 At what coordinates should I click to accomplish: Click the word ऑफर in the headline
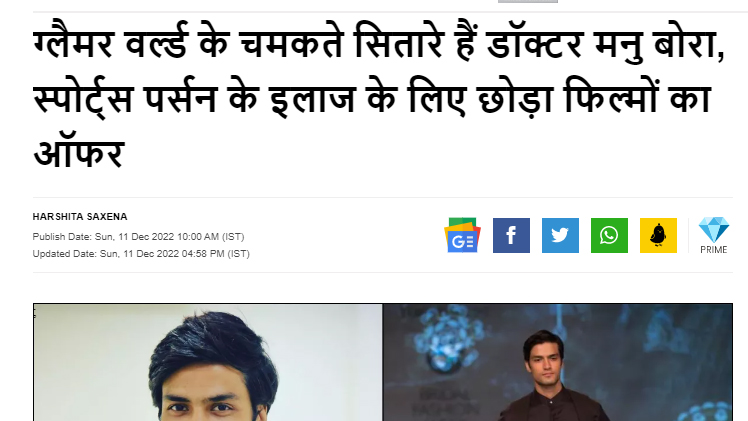click(x=79, y=153)
